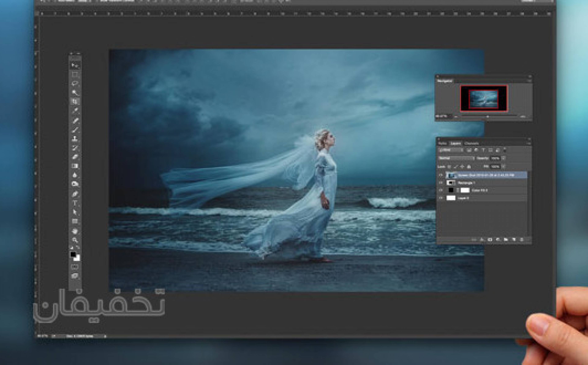Viewport: 588px width, 365px height.
Task: Select the Crop tool
Action: click(75, 101)
